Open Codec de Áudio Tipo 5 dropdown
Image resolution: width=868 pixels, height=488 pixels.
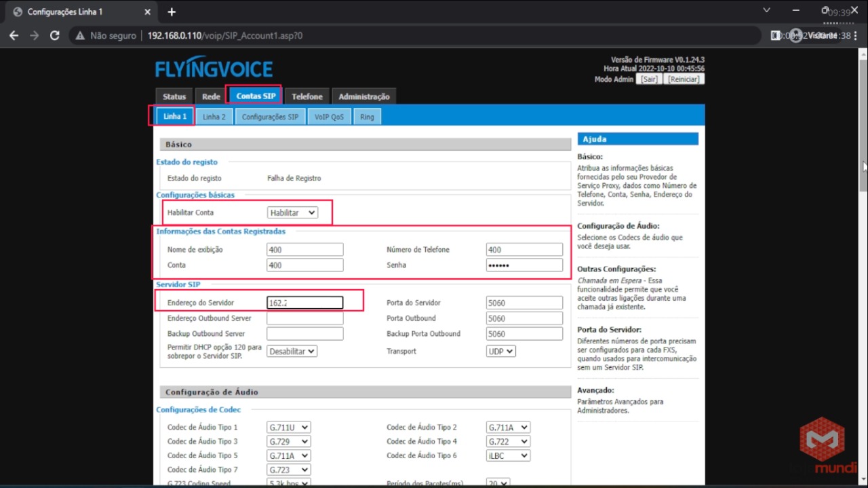click(x=289, y=456)
